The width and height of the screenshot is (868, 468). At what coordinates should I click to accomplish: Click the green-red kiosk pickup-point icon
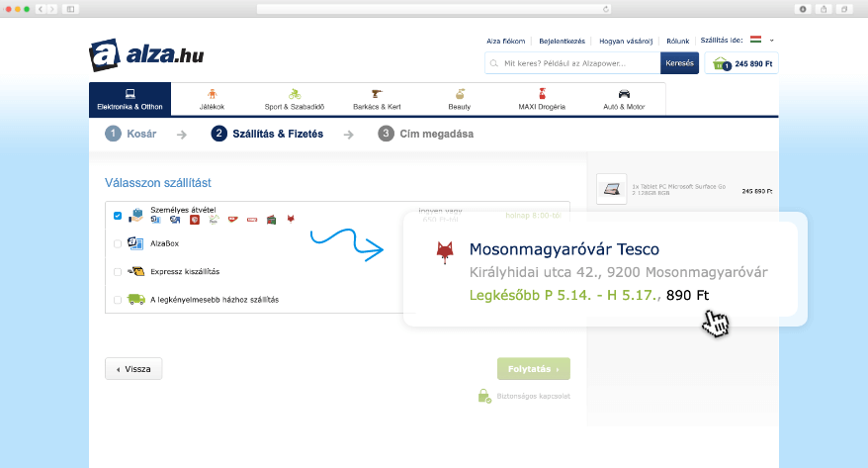tap(271, 220)
